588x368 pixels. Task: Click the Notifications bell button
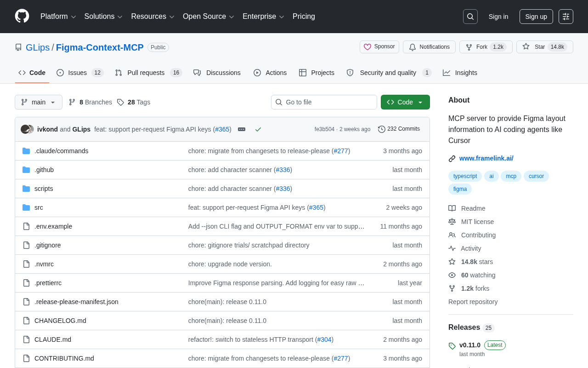click(429, 47)
